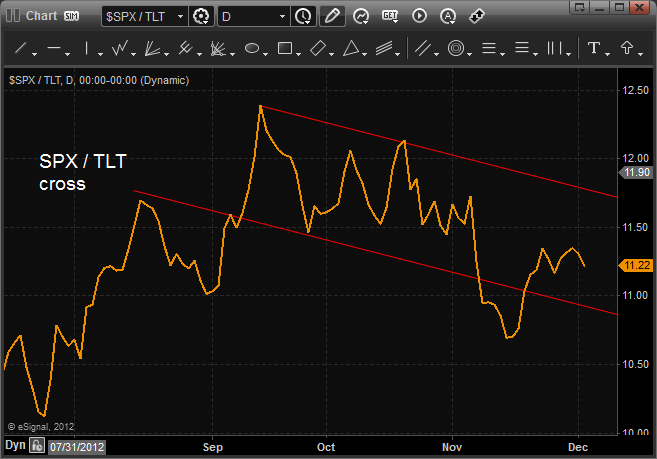Select the regression channel tool
This screenshot has height=459, width=657.
384,48
